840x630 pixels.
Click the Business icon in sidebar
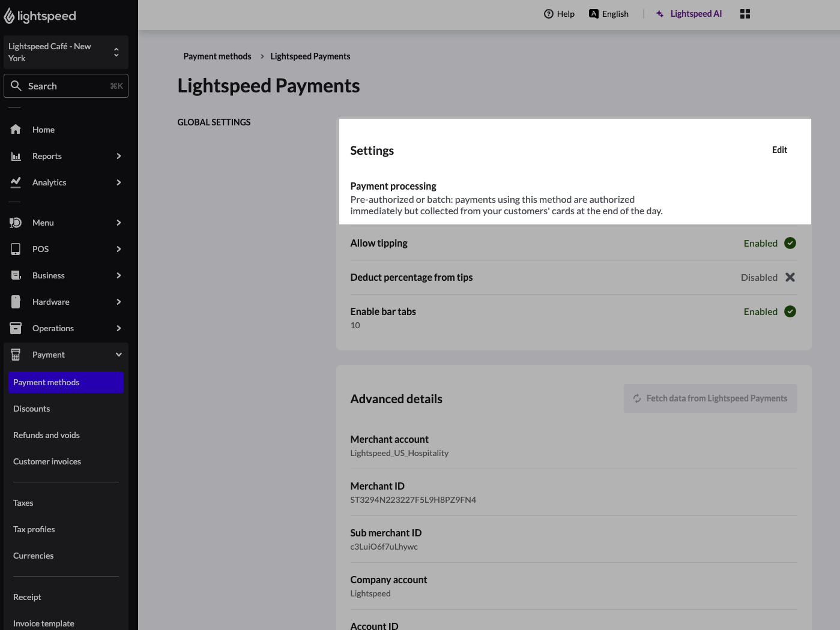[x=16, y=275]
